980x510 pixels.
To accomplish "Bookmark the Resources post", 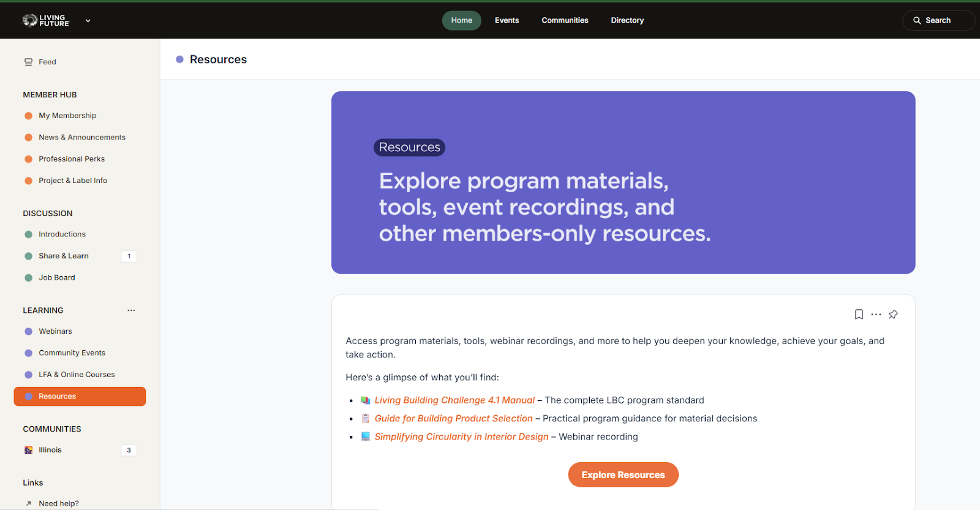I will [859, 315].
